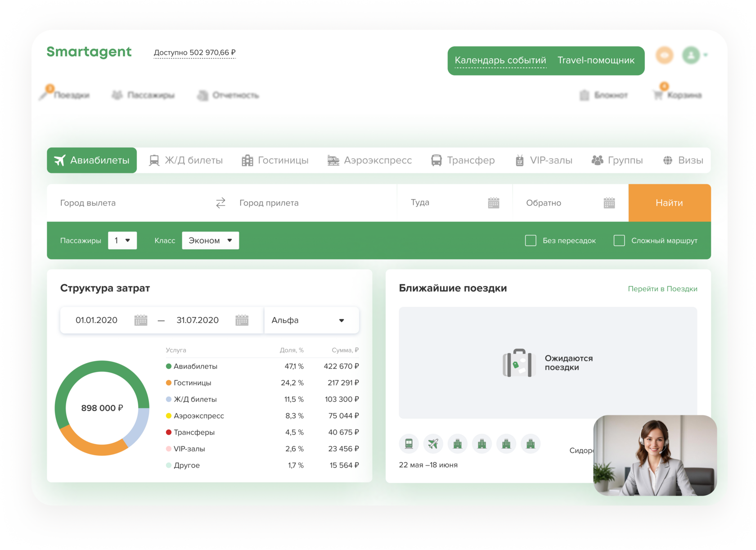Screen dimensions: 756x550
Task: Click yellow Аэроэкспресс legend dot
Action: click(x=169, y=416)
